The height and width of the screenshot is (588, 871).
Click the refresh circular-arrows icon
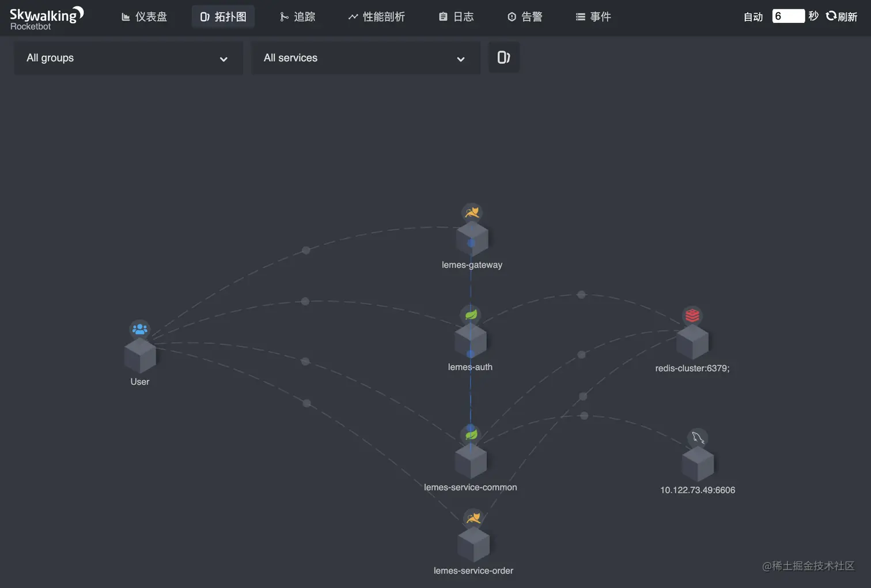pos(830,16)
